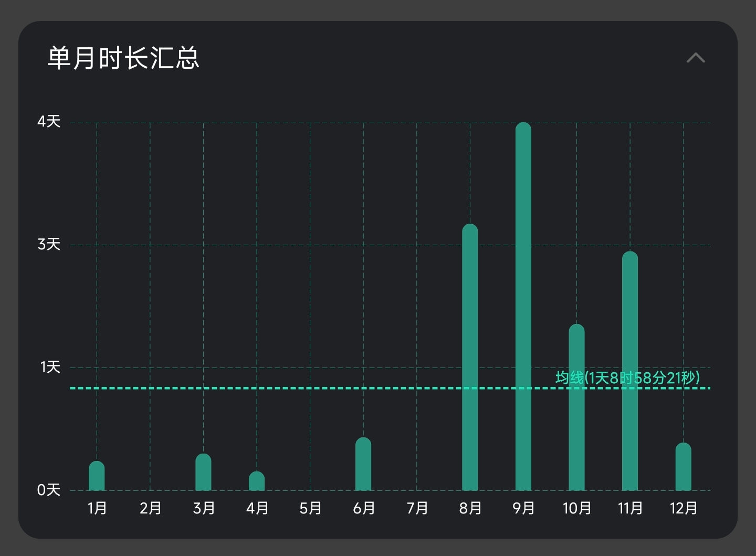Screen dimensions: 756x556
Task: Tap the 3天 y-axis label
Action: pos(49,245)
